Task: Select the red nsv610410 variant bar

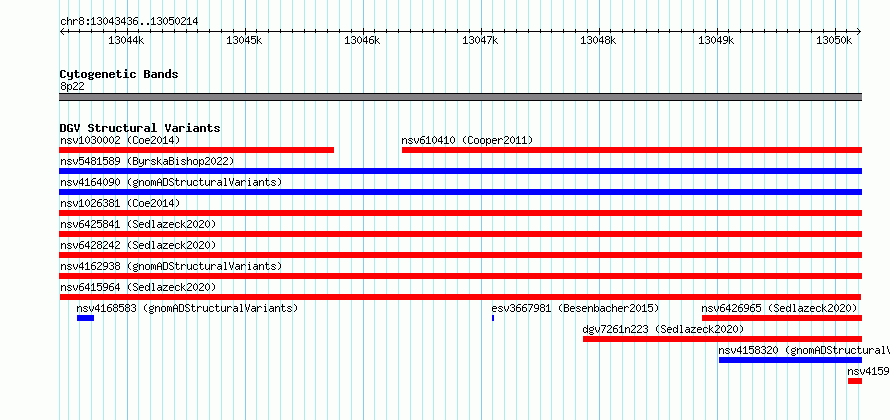Action: coord(632,150)
